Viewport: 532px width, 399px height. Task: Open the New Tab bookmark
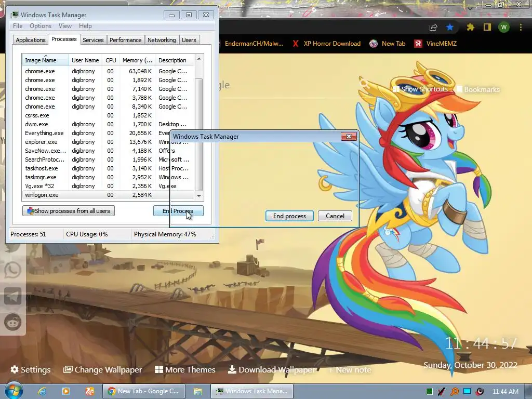point(388,44)
